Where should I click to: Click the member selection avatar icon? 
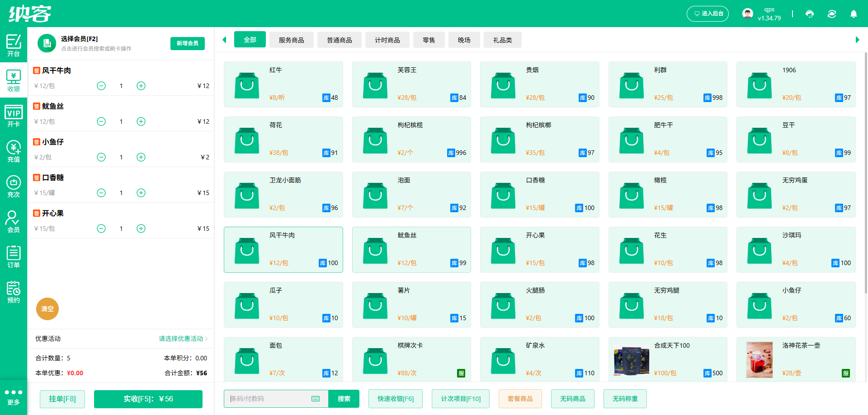47,43
